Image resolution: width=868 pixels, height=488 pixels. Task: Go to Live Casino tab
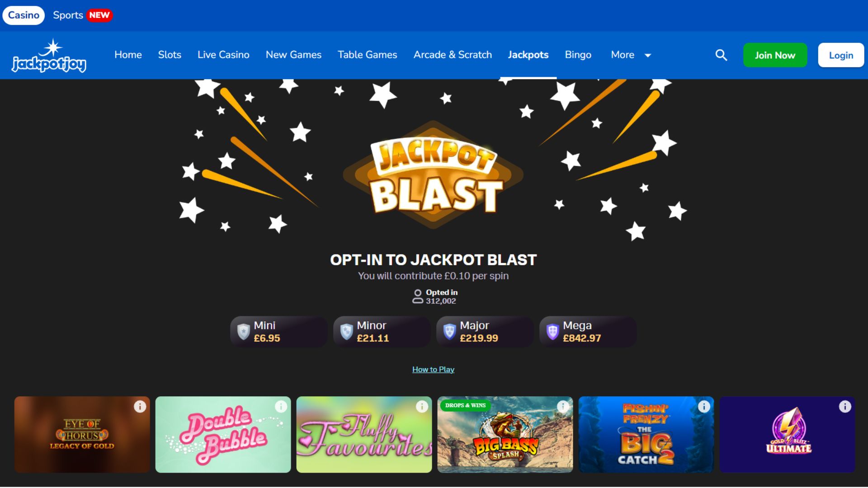click(223, 55)
